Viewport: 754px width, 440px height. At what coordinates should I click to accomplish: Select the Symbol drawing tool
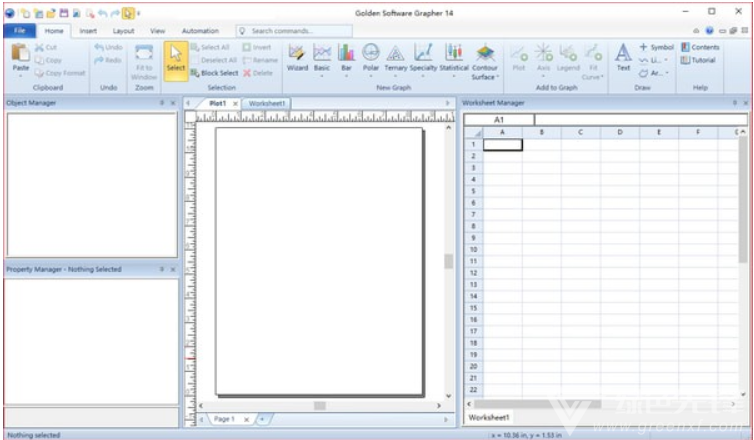click(656, 47)
